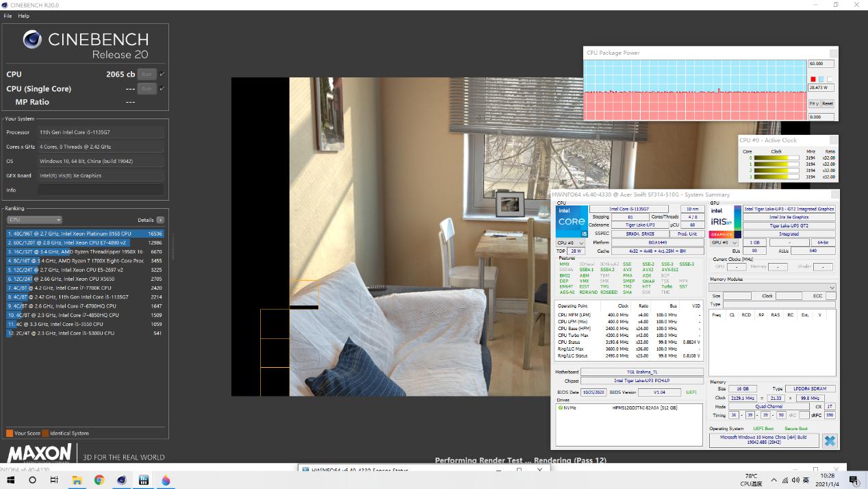Toggle the CPU test checkbox
The height and width of the screenshot is (489, 868).
tap(162, 74)
